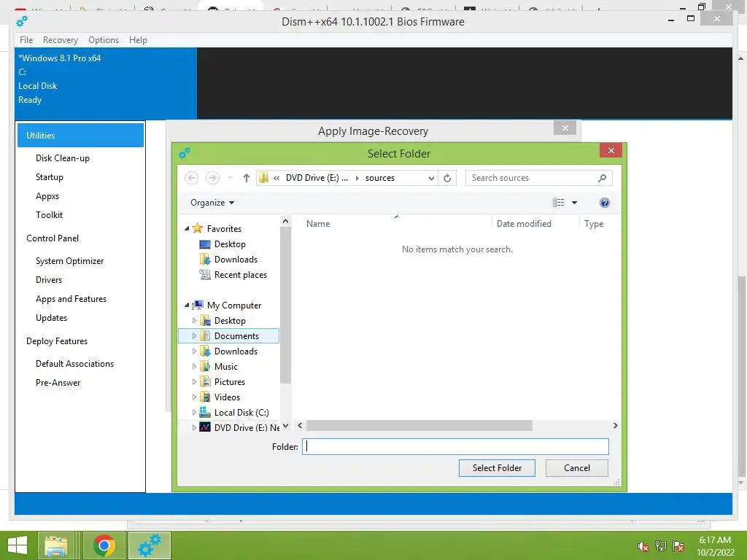
Task: Select the Pictures folder
Action: 229,382
